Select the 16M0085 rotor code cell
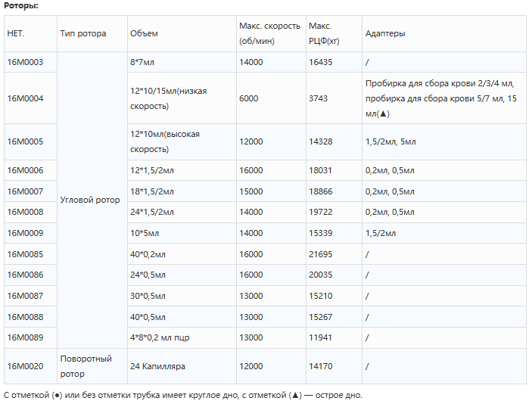The height and width of the screenshot is (404, 532). [26, 254]
